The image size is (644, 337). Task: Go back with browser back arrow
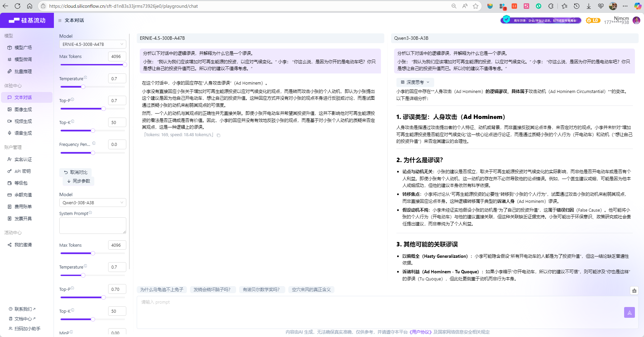(x=5, y=6)
